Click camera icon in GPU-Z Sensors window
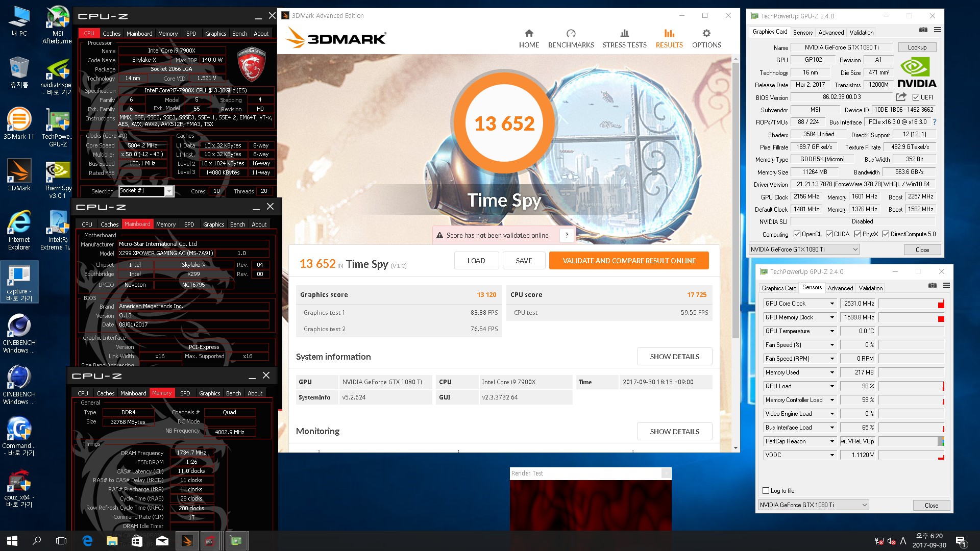The width and height of the screenshot is (980, 551). click(x=933, y=286)
